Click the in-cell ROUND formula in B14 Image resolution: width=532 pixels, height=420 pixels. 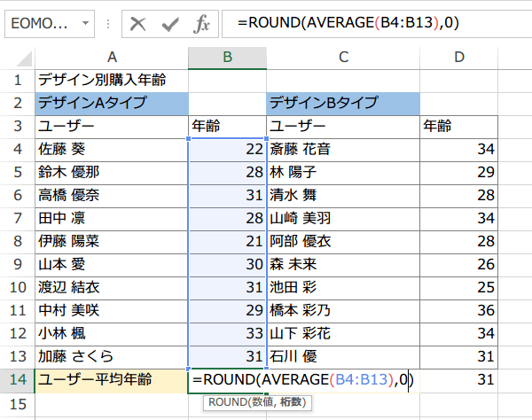303,380
